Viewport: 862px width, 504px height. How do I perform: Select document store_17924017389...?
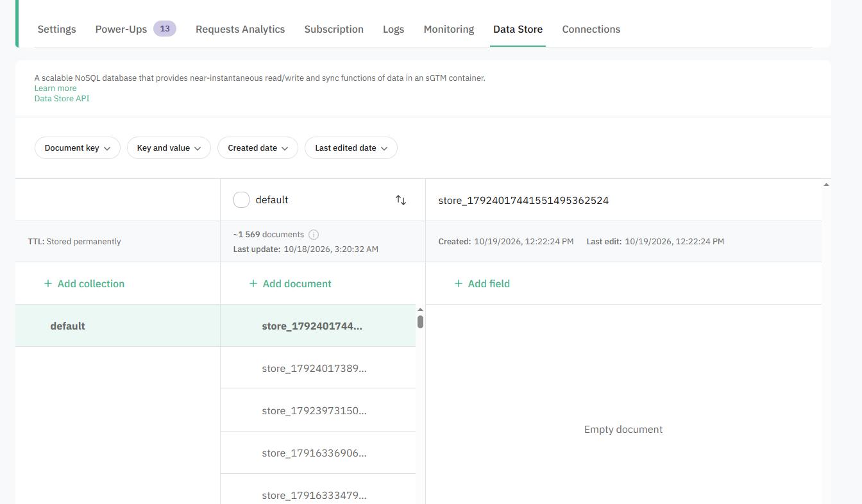click(x=318, y=368)
